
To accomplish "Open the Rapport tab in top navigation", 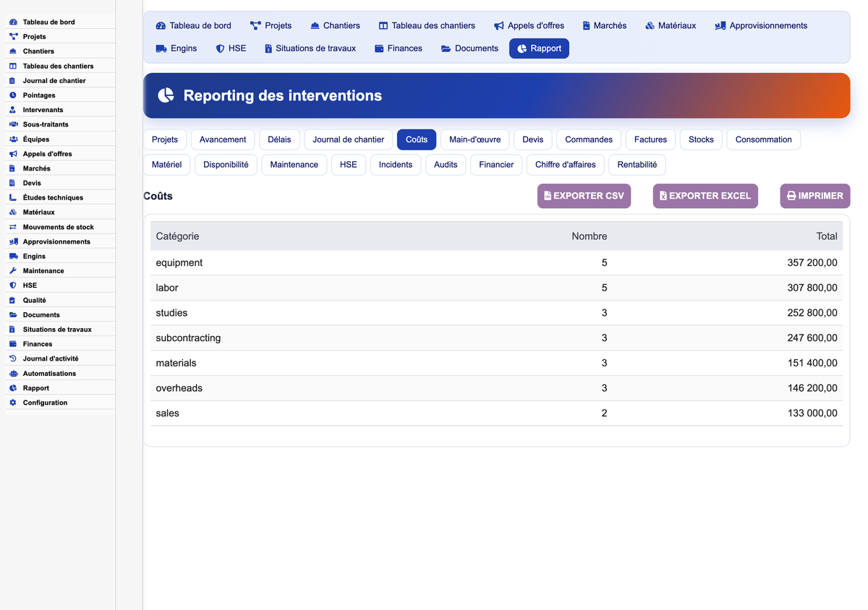I will (539, 48).
